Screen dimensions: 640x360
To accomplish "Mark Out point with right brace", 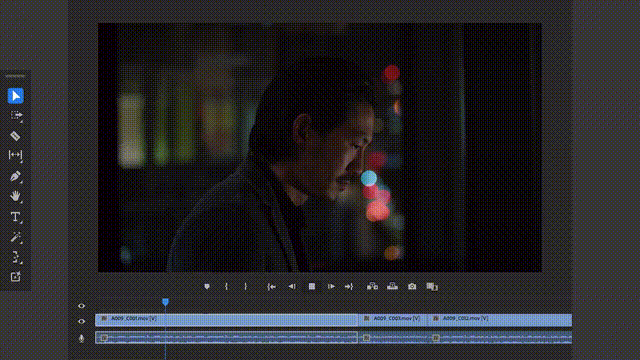I will 245,287.
